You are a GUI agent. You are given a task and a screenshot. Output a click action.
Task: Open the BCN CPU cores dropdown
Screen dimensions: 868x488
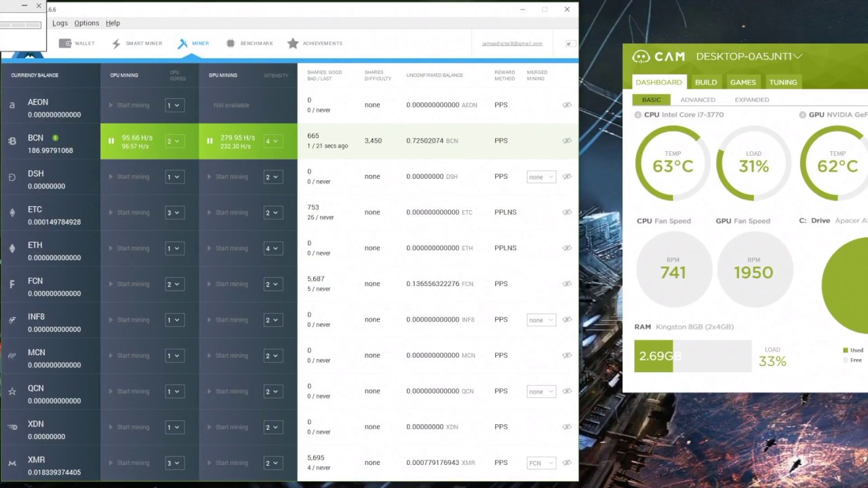(x=174, y=141)
